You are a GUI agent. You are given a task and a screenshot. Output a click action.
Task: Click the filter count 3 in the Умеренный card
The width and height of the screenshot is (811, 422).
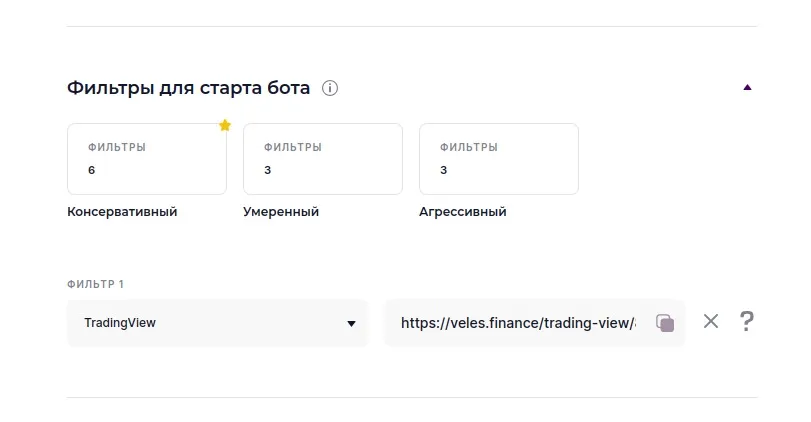[268, 170]
